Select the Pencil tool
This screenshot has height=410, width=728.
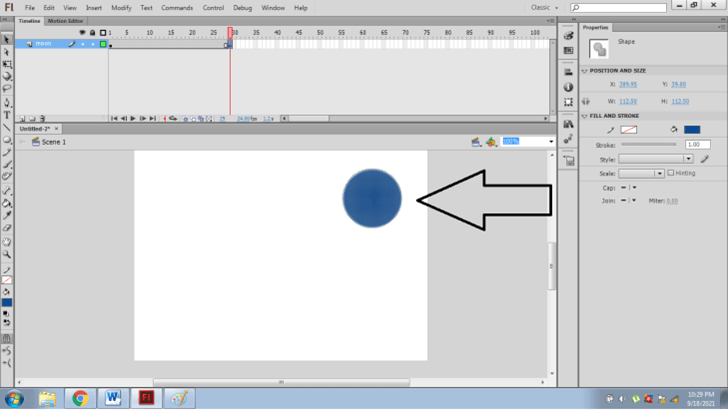tap(6, 152)
